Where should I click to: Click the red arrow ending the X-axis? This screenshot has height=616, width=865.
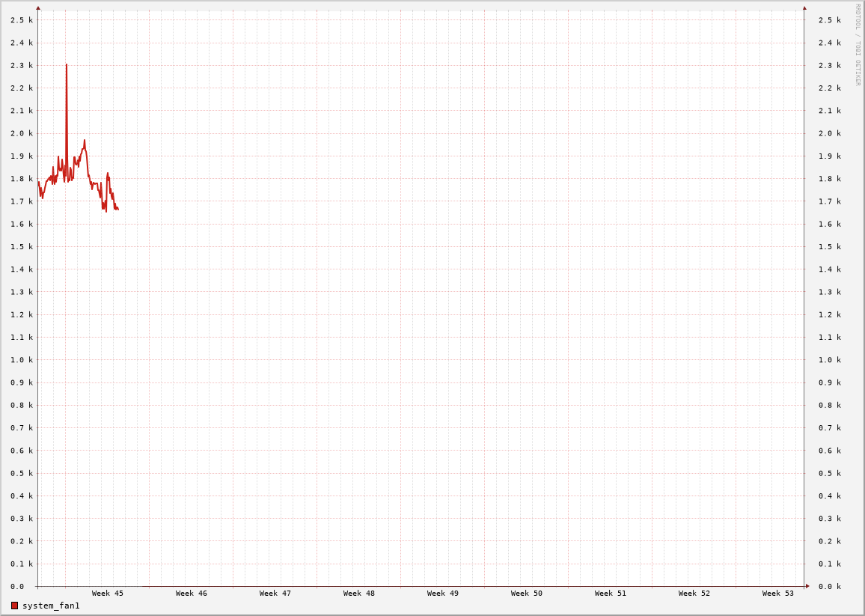(x=807, y=586)
